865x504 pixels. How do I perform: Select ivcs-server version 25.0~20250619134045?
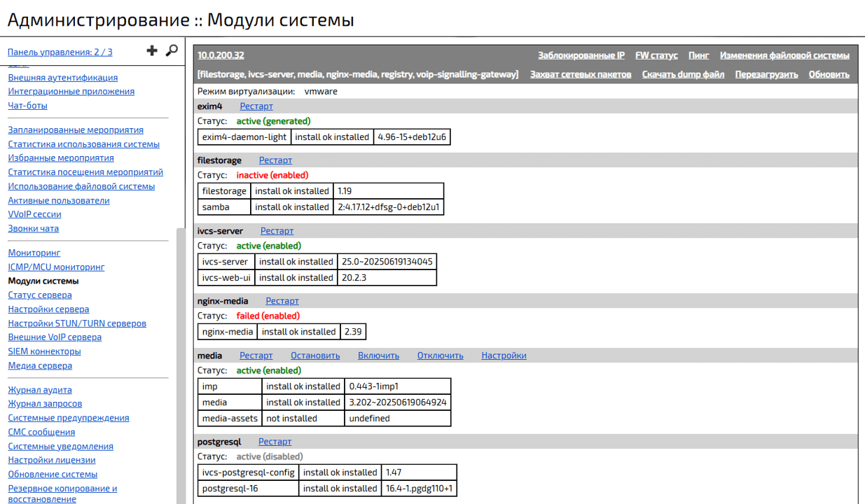point(387,262)
